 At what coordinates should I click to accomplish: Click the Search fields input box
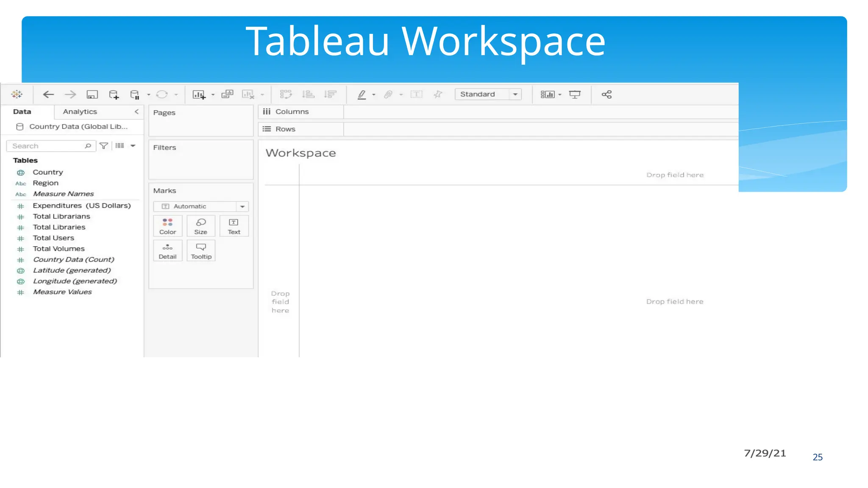(x=51, y=146)
